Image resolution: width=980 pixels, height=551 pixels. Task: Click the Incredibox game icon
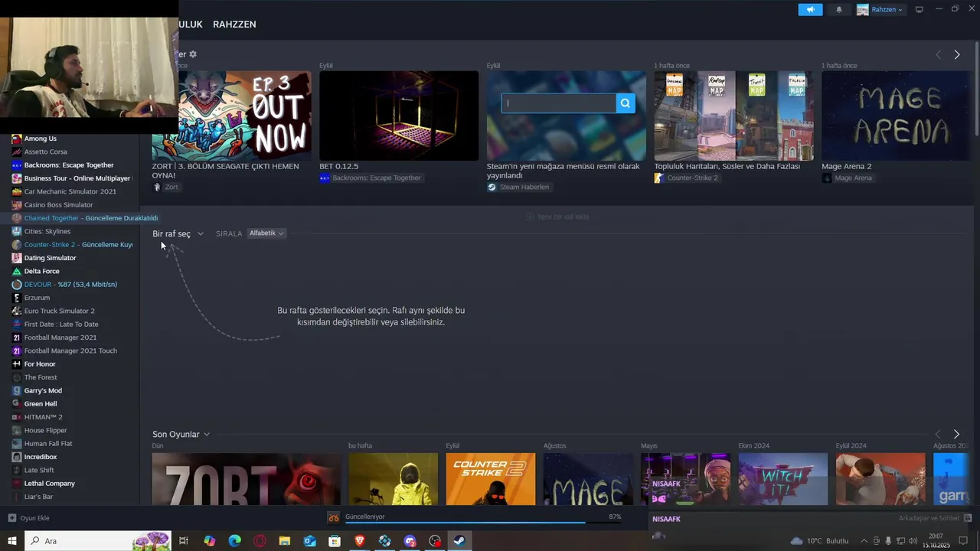(x=17, y=457)
